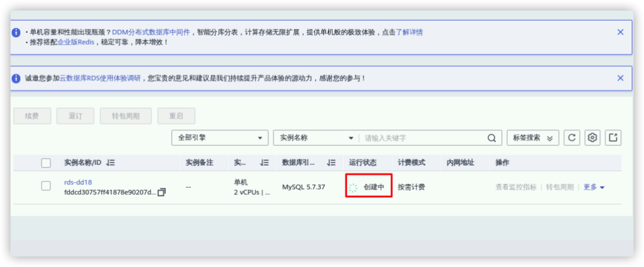Click the 按需计费 billing mode cell
The height and width of the screenshot is (267, 644).
click(x=411, y=187)
